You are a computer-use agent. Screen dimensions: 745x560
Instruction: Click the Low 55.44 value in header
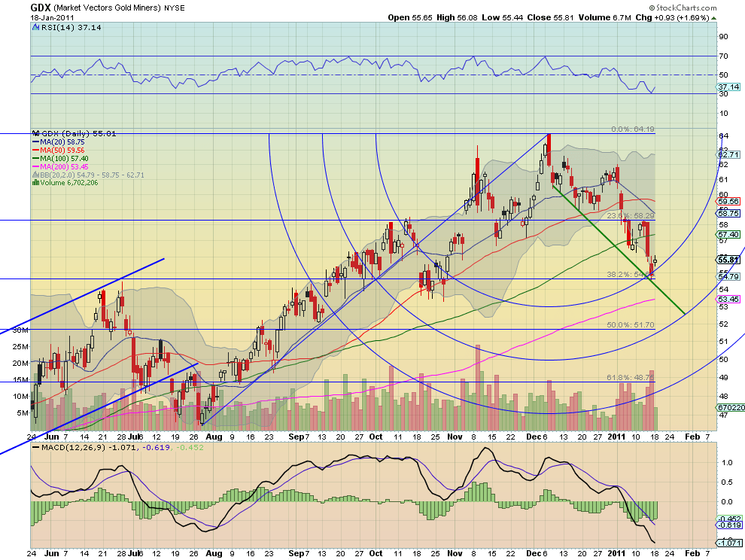click(502, 17)
